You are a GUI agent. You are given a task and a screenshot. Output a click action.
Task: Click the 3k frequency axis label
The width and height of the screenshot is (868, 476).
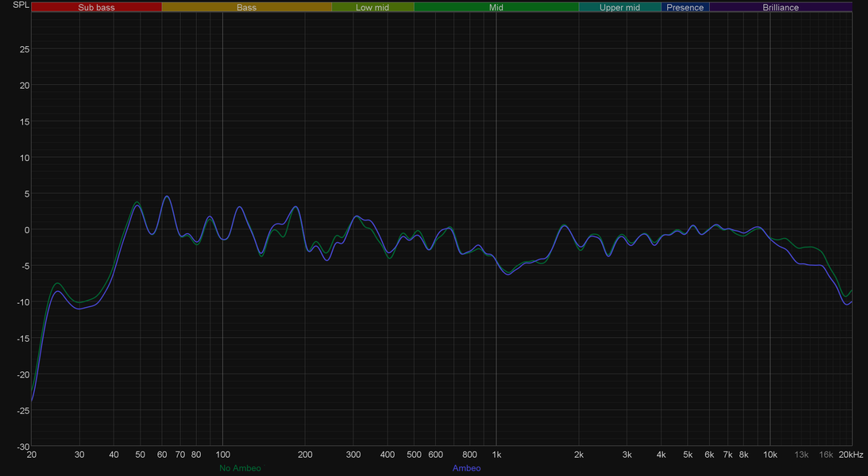pos(627,455)
